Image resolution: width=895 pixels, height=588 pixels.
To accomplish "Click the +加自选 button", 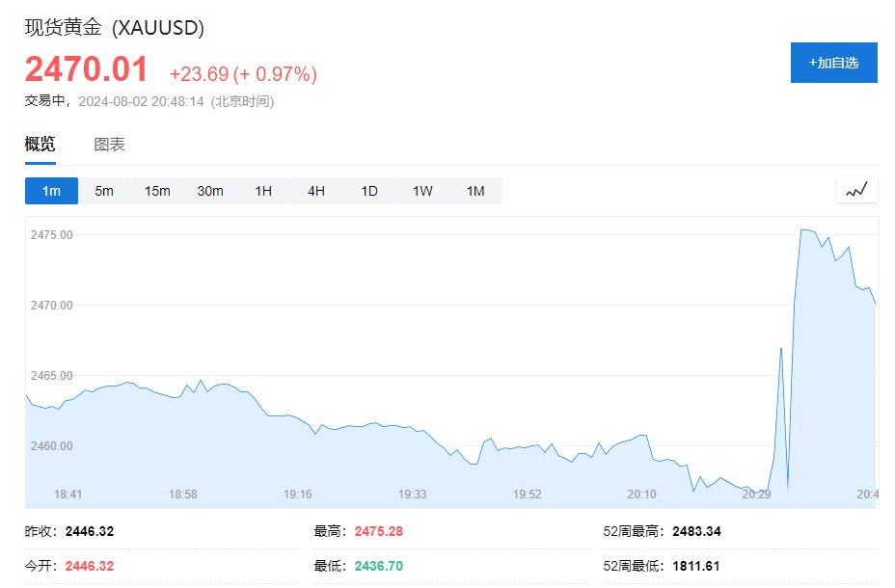I will 833,63.
